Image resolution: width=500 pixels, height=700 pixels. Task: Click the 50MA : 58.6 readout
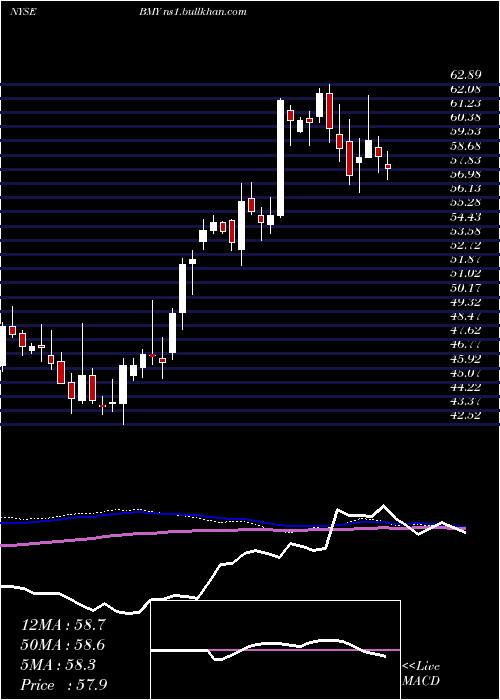click(63, 645)
